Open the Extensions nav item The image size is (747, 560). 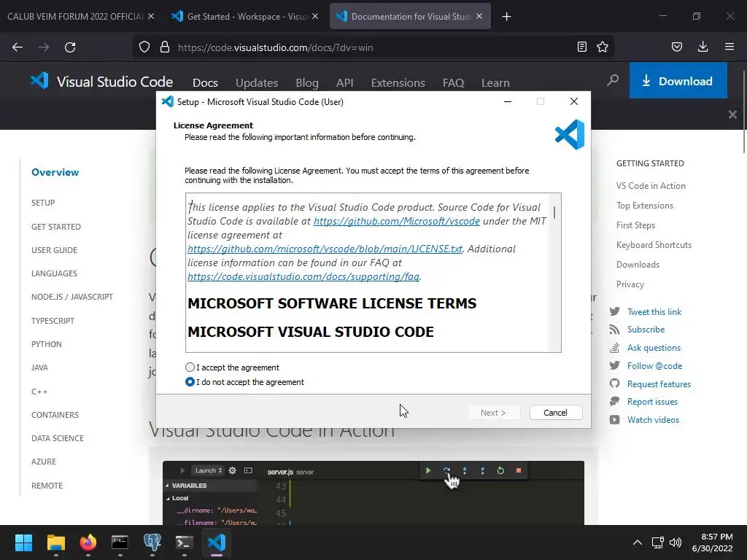point(398,83)
